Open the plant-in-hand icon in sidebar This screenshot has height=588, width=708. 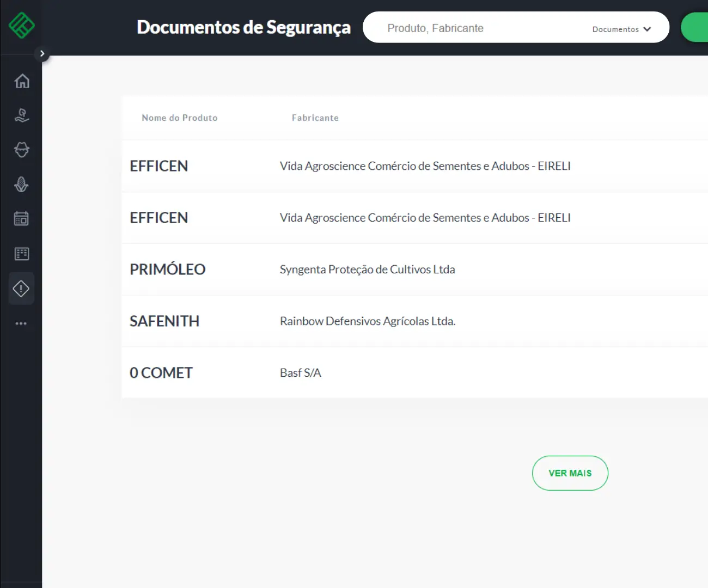pyautogui.click(x=22, y=115)
